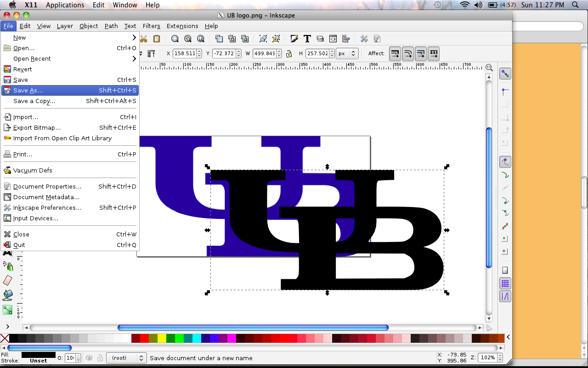Open the Spotlight search magnifier

coord(576,5)
